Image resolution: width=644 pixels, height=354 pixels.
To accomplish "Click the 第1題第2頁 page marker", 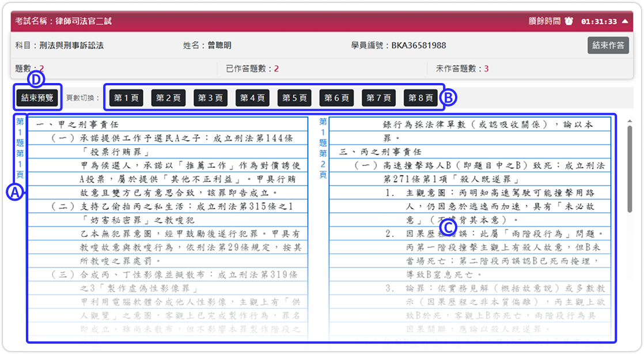I will (321, 147).
